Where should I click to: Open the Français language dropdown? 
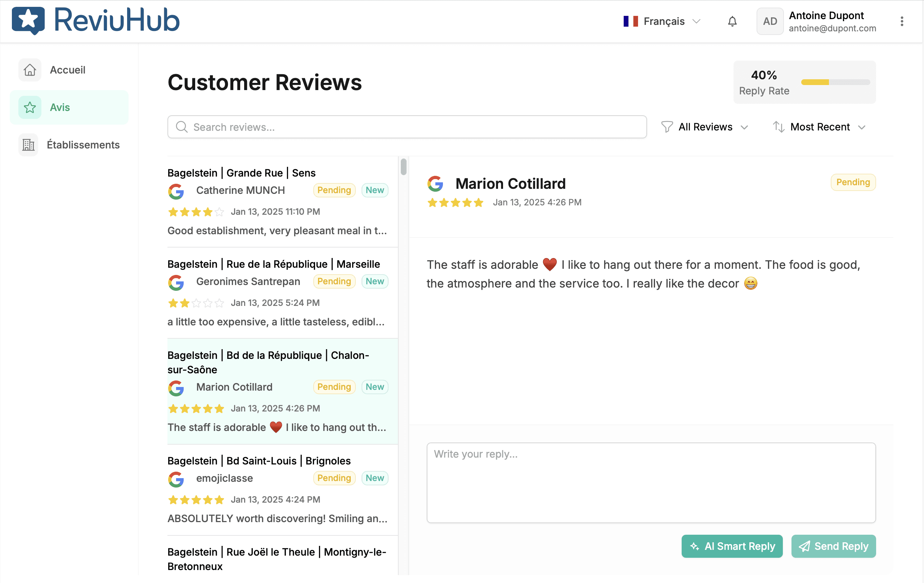(x=663, y=21)
